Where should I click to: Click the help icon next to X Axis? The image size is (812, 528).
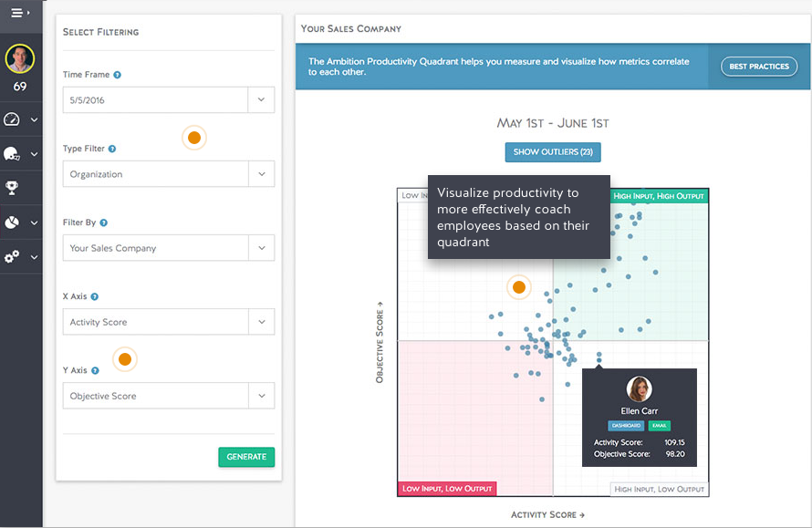[x=95, y=296]
